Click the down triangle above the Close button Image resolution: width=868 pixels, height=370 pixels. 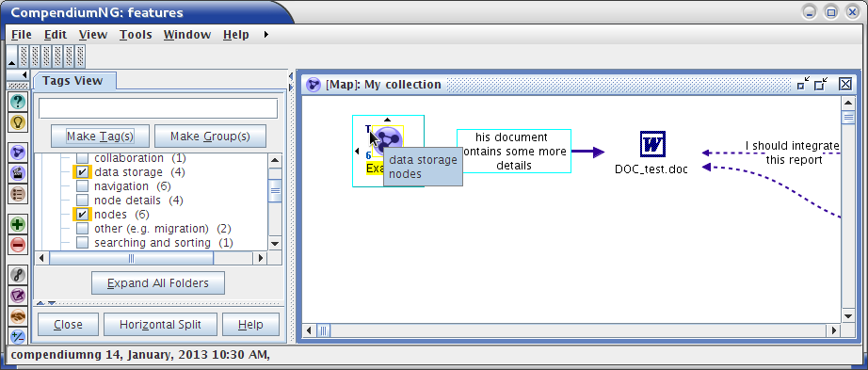click(52, 303)
